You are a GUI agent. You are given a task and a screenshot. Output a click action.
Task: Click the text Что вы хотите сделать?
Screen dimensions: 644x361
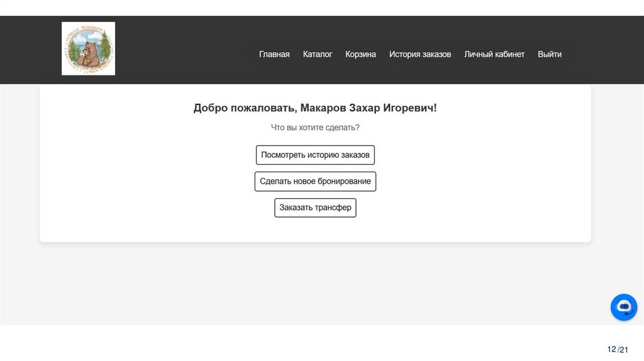coord(315,128)
